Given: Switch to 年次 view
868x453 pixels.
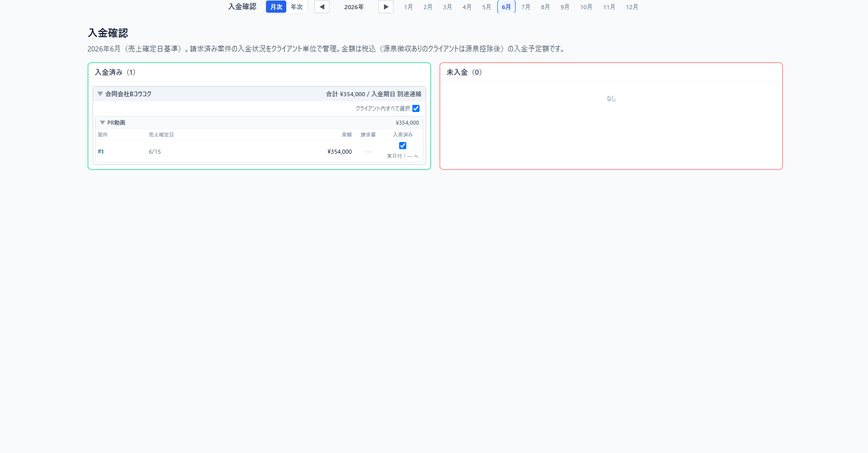Looking at the screenshot, I should [296, 7].
